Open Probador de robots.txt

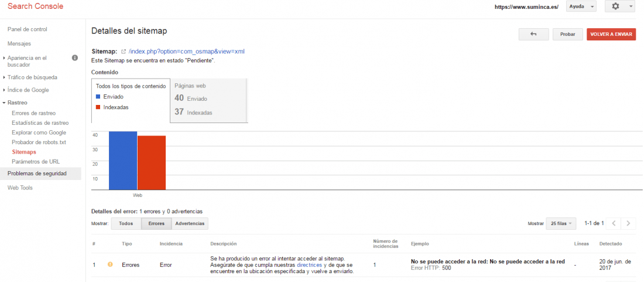coord(39,142)
